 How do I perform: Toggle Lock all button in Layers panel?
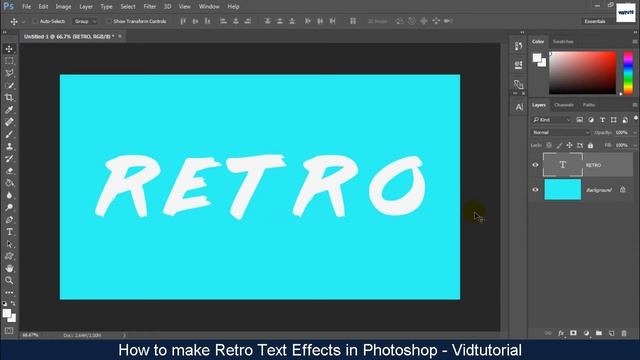[x=591, y=145]
